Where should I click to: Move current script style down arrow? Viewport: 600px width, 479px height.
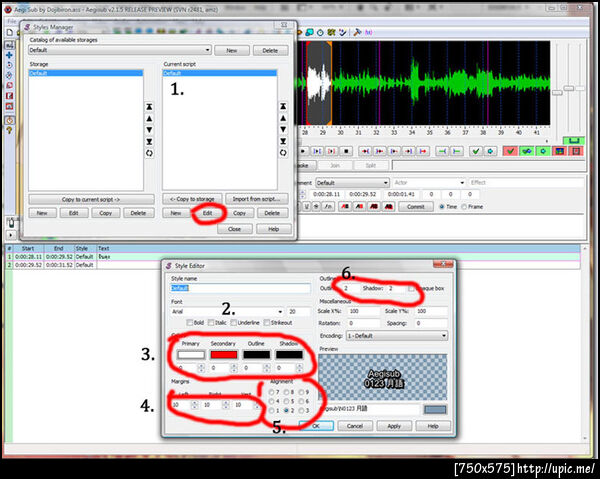[x=283, y=130]
